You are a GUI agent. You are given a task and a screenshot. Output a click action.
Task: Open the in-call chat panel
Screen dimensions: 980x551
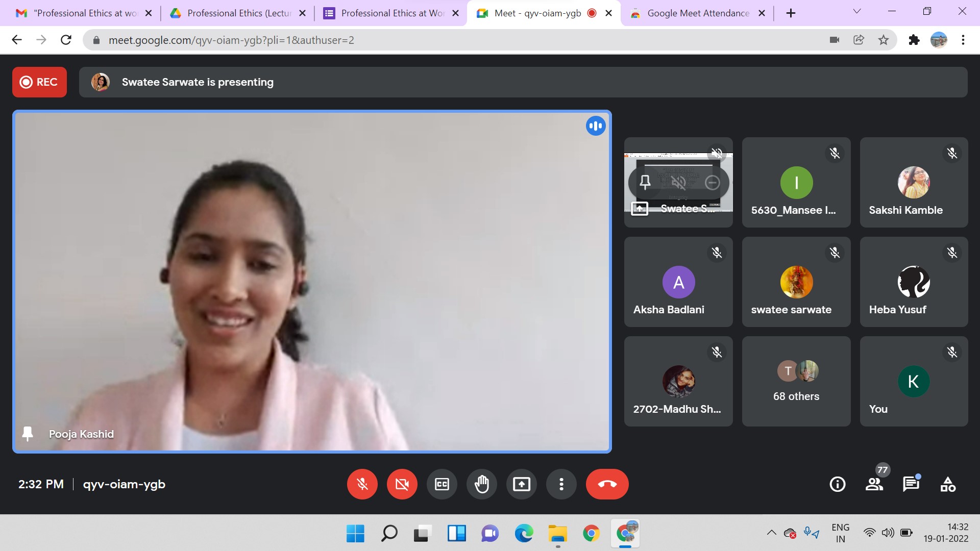point(911,484)
